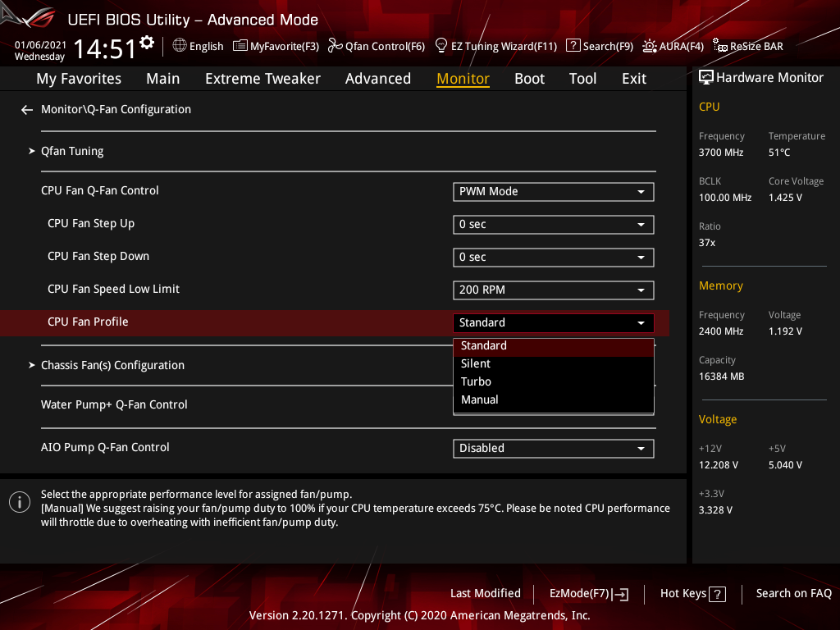840x630 pixels.
Task: Select the Water Pump+ Q-Fan Control row
Action: (x=114, y=405)
